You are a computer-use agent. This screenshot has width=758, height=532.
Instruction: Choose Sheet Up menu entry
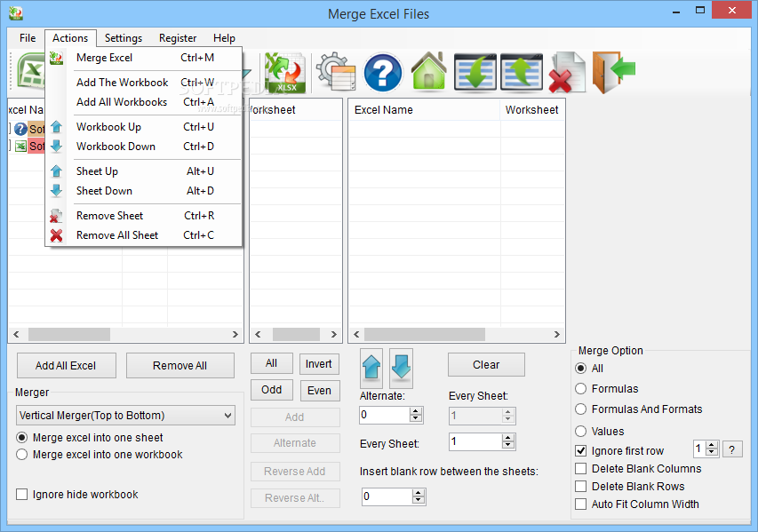145,171
